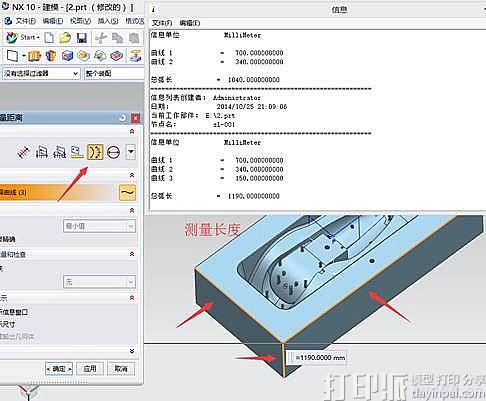Click the curve selection icon beside the select curve row
Image resolution: width=486 pixels, height=401 pixels.
click(128, 193)
